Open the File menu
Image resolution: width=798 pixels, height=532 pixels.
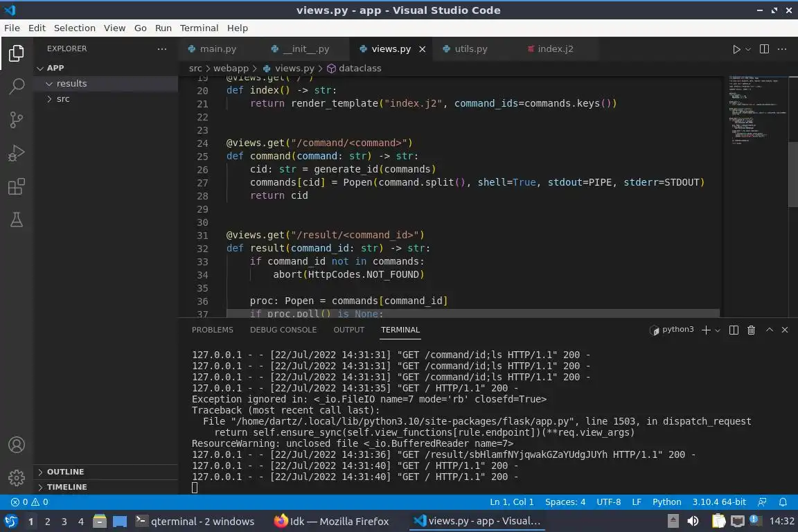(x=12, y=28)
